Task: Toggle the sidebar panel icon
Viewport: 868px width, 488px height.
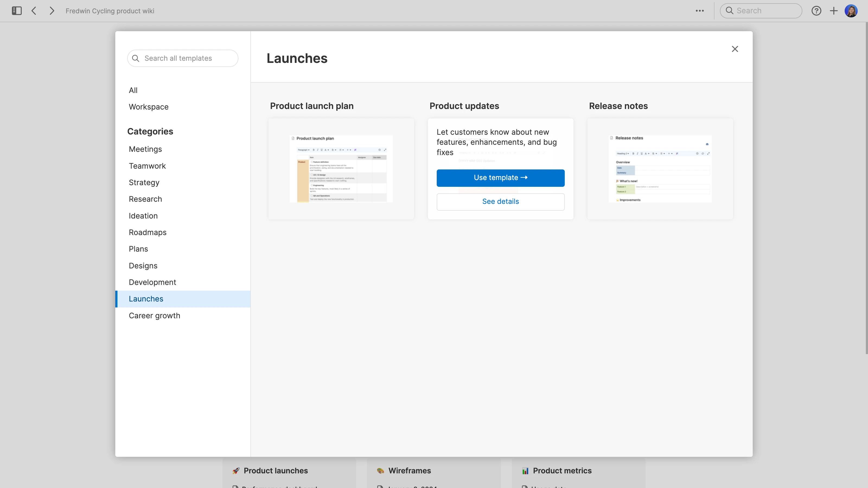Action: (x=17, y=11)
